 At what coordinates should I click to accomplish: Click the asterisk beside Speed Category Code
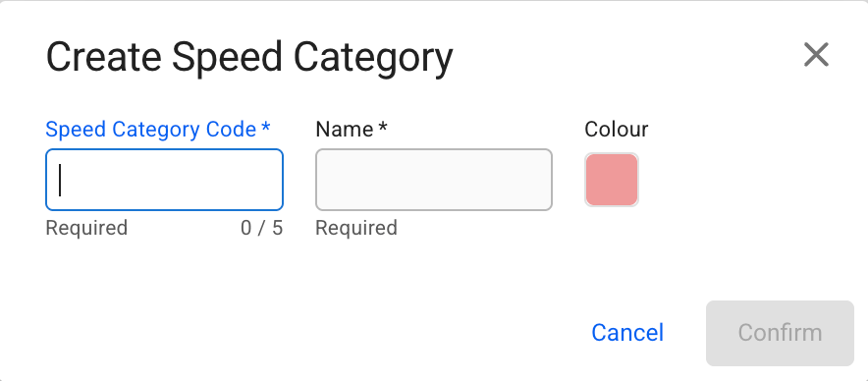(265, 127)
